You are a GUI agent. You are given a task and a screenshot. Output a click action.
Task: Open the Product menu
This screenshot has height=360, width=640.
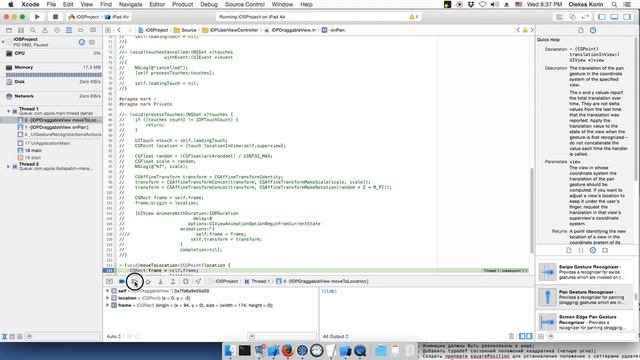pyautogui.click(x=182, y=4)
